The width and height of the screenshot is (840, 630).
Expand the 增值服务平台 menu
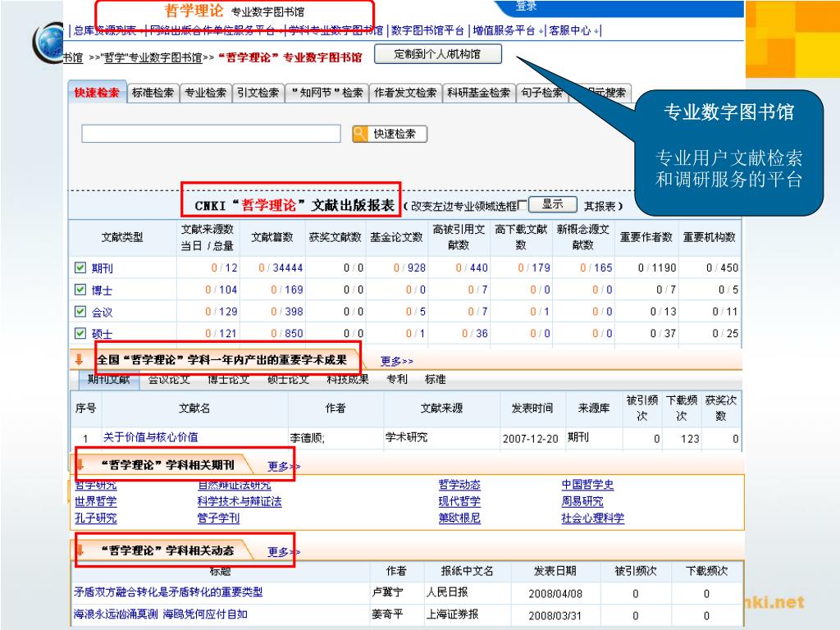(x=507, y=30)
